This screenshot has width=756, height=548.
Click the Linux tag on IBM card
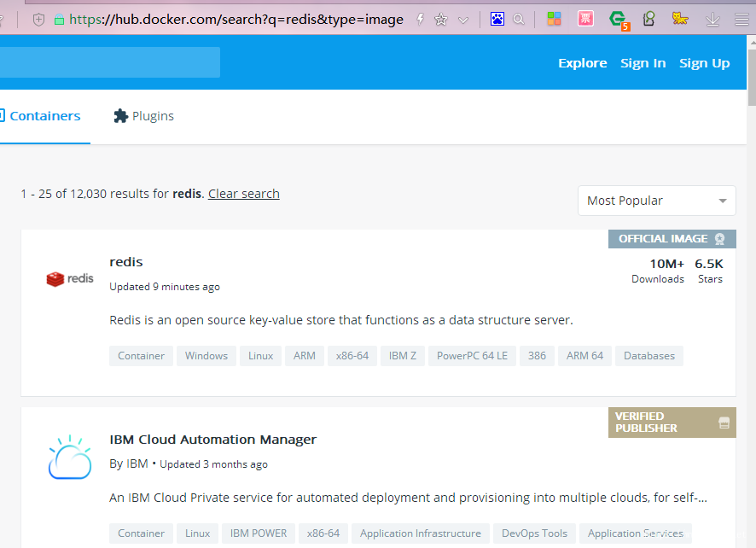click(198, 533)
